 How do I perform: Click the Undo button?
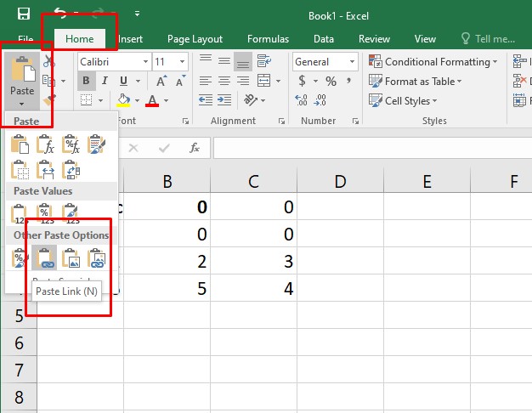click(59, 14)
